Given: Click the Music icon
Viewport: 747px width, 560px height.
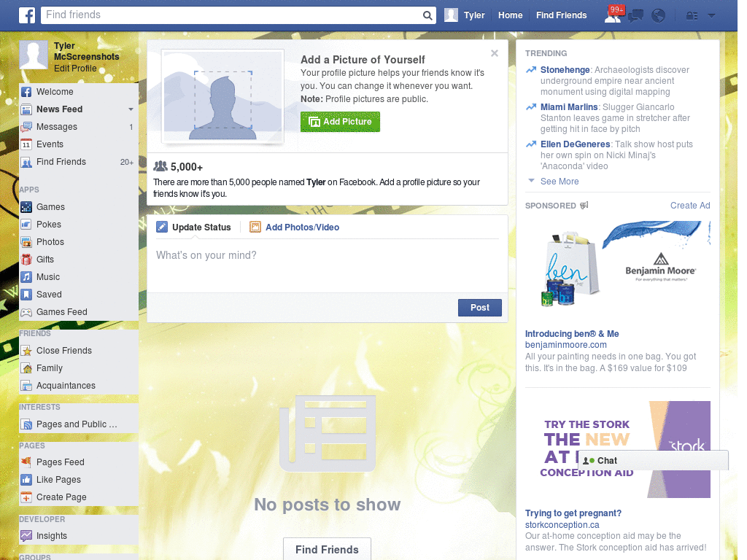Looking at the screenshot, I should coord(27,277).
